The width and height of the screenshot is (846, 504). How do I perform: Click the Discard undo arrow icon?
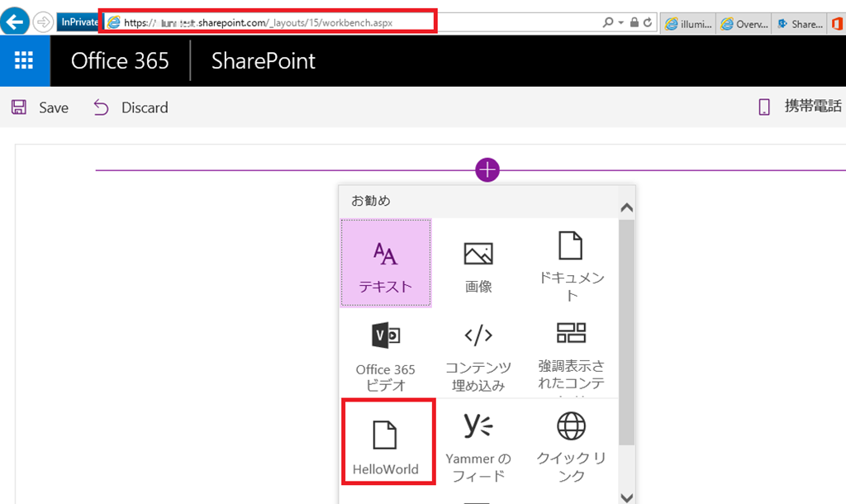tap(101, 107)
